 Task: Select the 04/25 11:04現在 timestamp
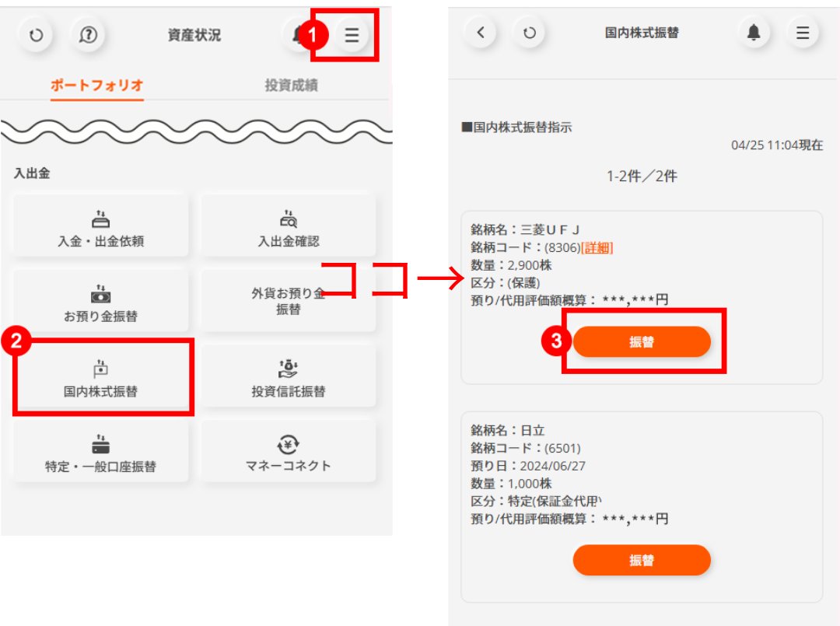(777, 145)
